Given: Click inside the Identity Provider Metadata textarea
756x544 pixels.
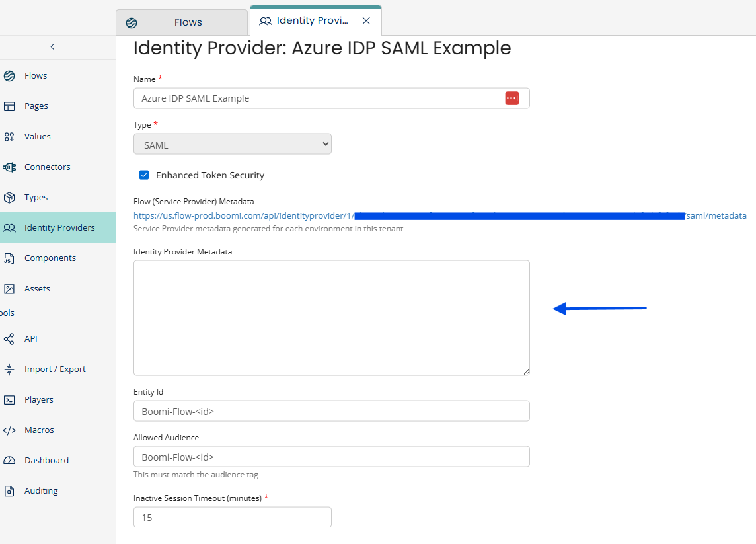Looking at the screenshot, I should coord(331,317).
